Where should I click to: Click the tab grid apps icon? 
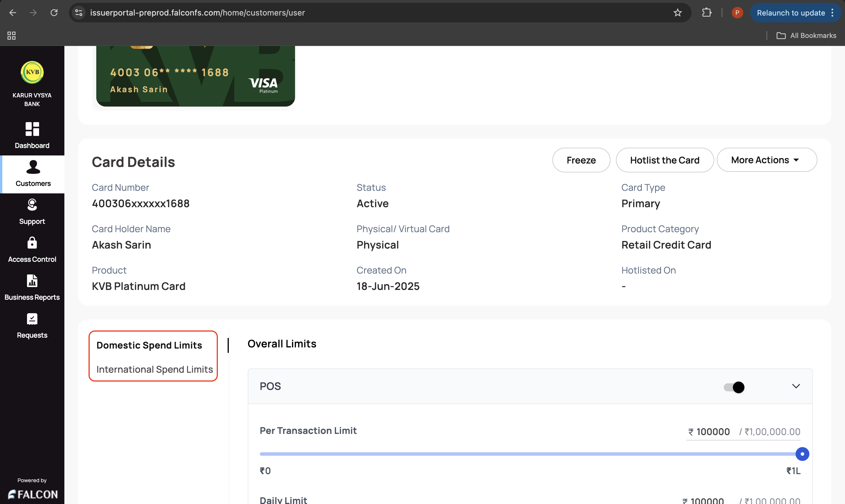(11, 36)
